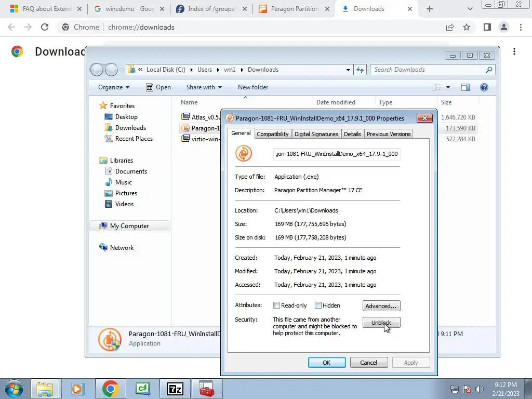Go back with Explorer back arrow
This screenshot has height=399, width=532.
(97, 70)
